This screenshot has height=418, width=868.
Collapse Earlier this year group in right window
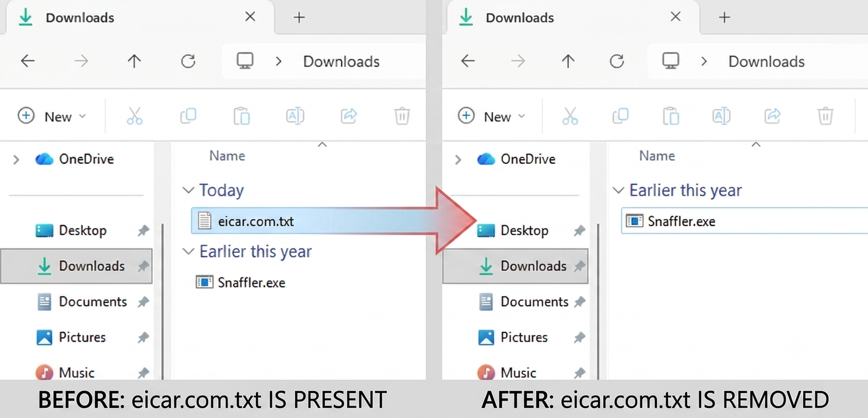(x=618, y=190)
